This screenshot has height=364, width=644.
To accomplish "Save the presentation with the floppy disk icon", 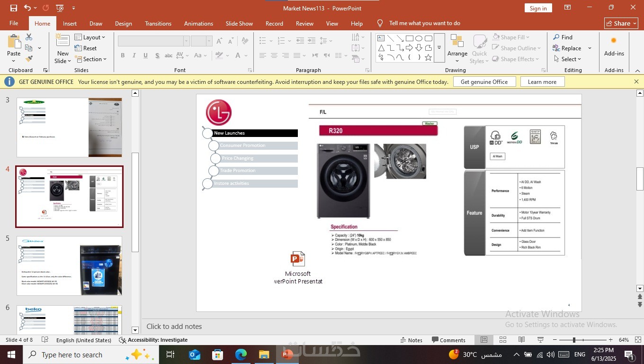I will pos(13,8).
